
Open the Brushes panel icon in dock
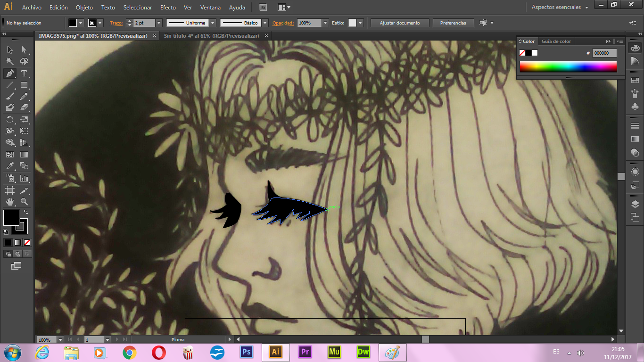635,93
